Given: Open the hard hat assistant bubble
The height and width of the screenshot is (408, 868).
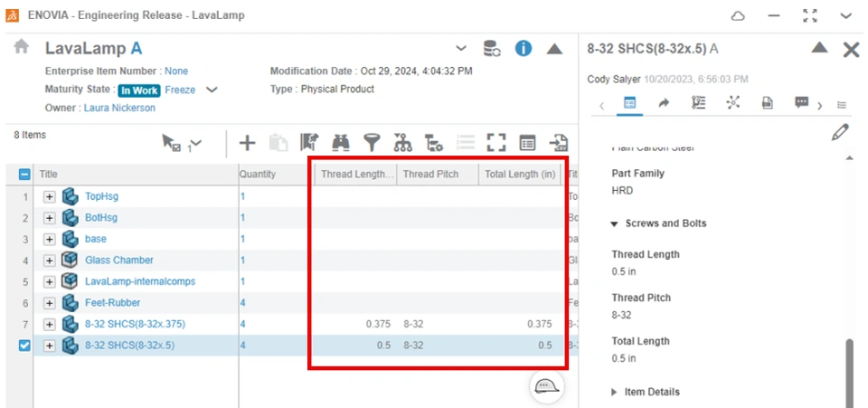Looking at the screenshot, I should click(546, 386).
